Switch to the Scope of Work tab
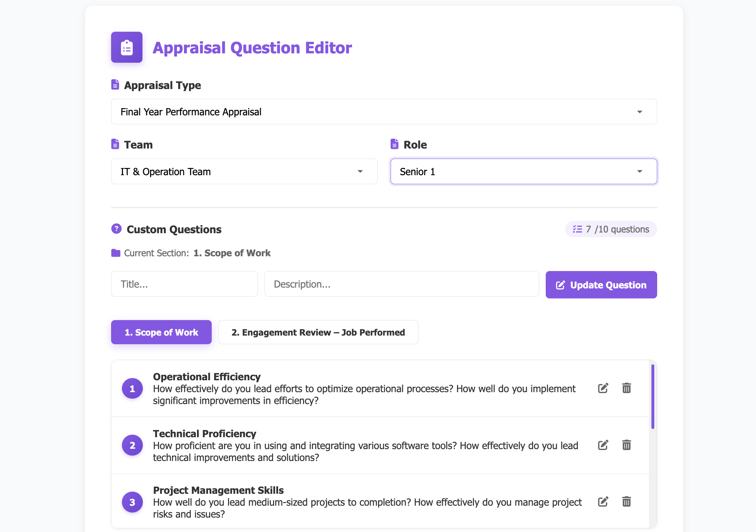This screenshot has width=756, height=532. coord(161,332)
